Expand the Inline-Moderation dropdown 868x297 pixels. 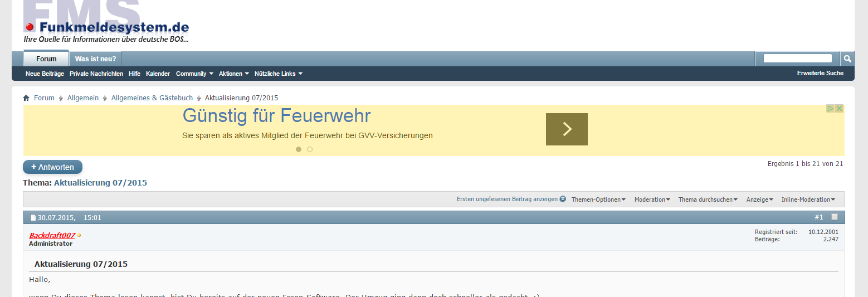click(808, 199)
